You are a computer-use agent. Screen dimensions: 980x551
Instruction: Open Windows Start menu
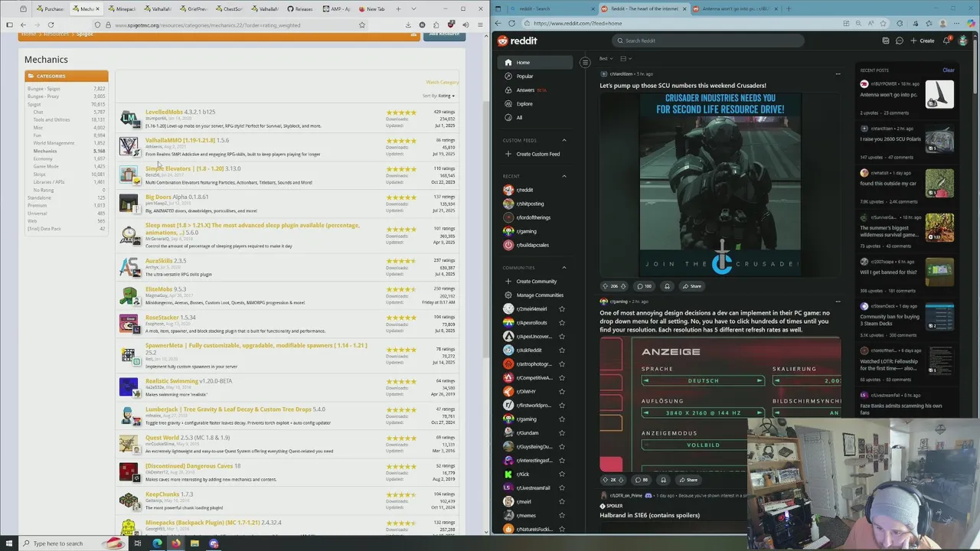[x=9, y=543]
